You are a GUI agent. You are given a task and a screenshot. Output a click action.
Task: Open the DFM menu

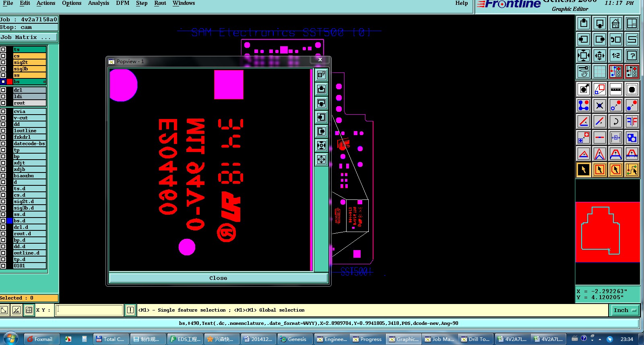point(123,3)
